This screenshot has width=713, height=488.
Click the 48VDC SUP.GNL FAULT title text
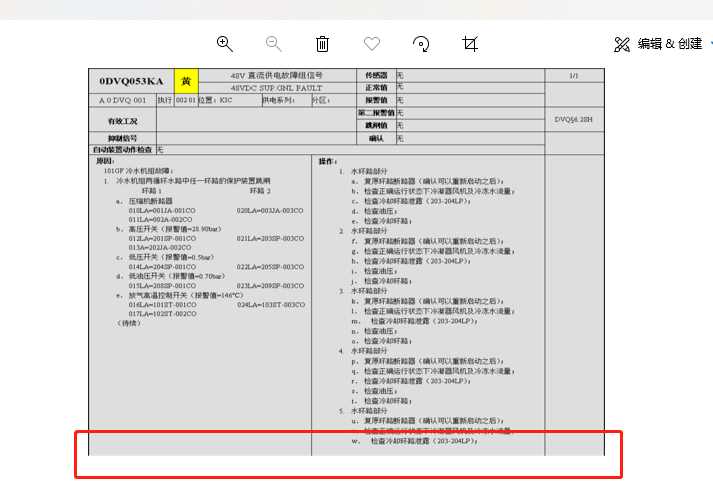point(277,88)
